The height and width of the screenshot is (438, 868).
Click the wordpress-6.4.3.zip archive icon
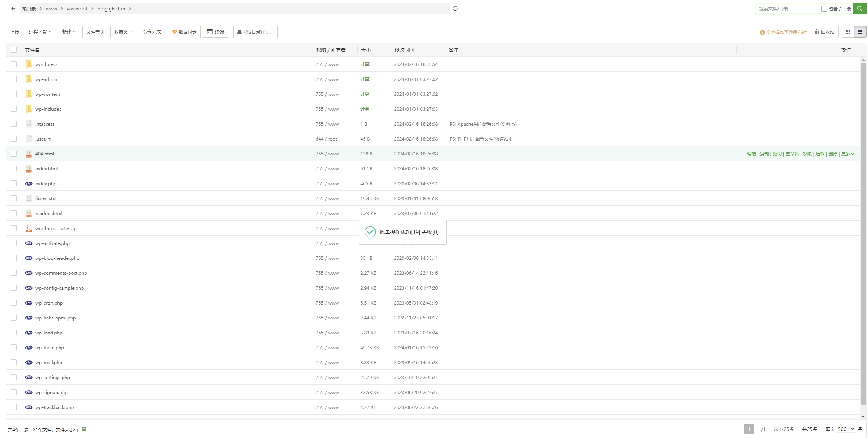point(29,228)
